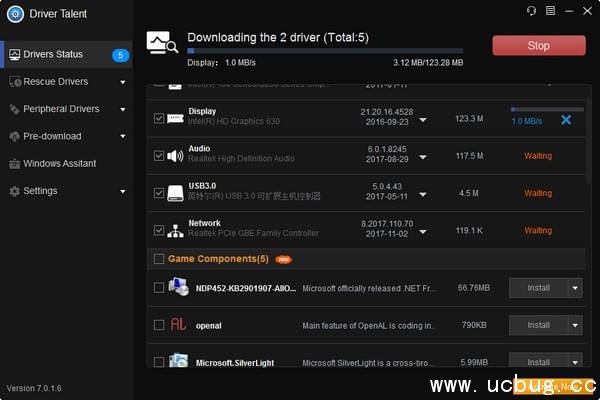The height and width of the screenshot is (400, 600).
Task: Check the openal component checkbox
Action: [x=159, y=325]
